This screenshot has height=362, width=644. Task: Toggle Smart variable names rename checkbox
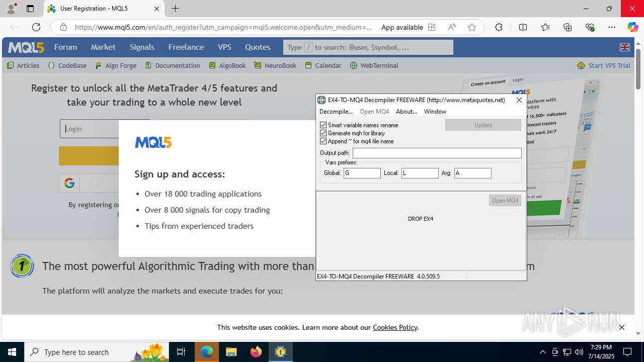point(324,125)
